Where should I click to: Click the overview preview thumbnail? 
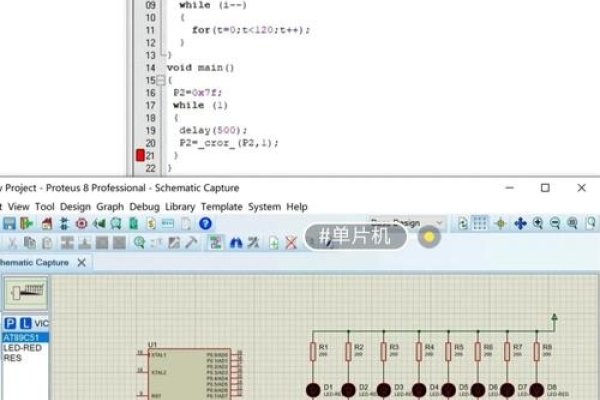26,293
